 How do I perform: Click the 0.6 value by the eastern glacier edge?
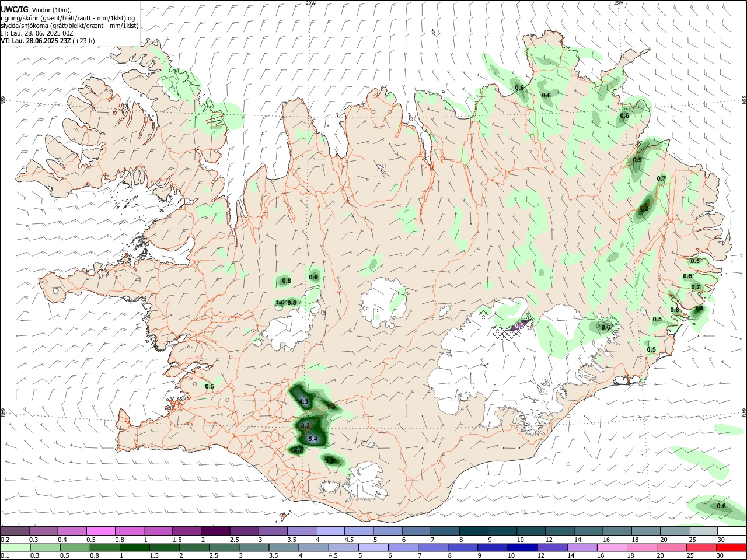(606, 327)
